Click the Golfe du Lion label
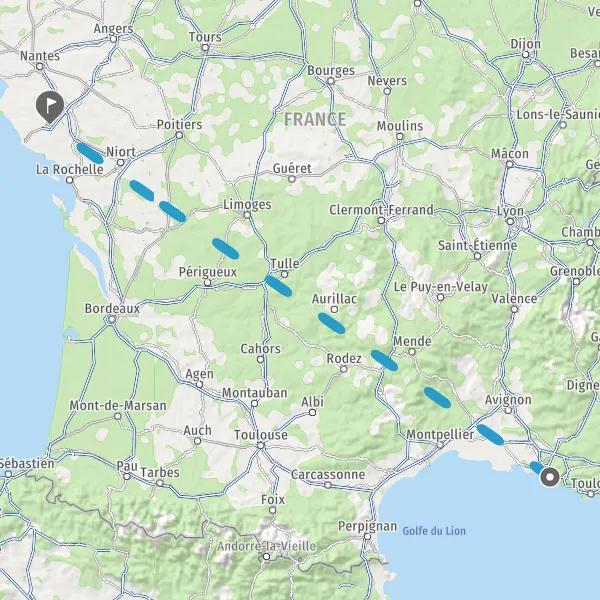The height and width of the screenshot is (600, 600). click(434, 531)
